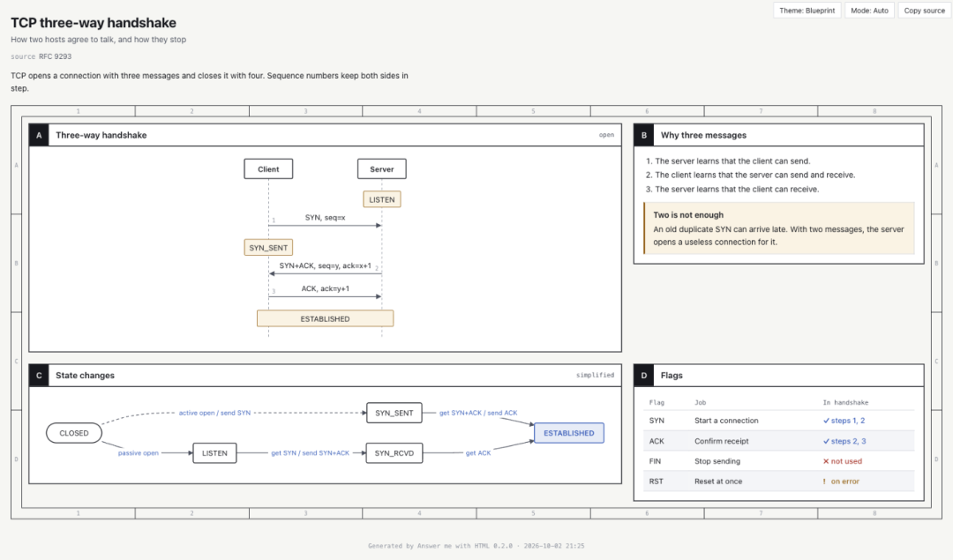
Task: Click the black C badge beside State changes
Action: pos(39,376)
